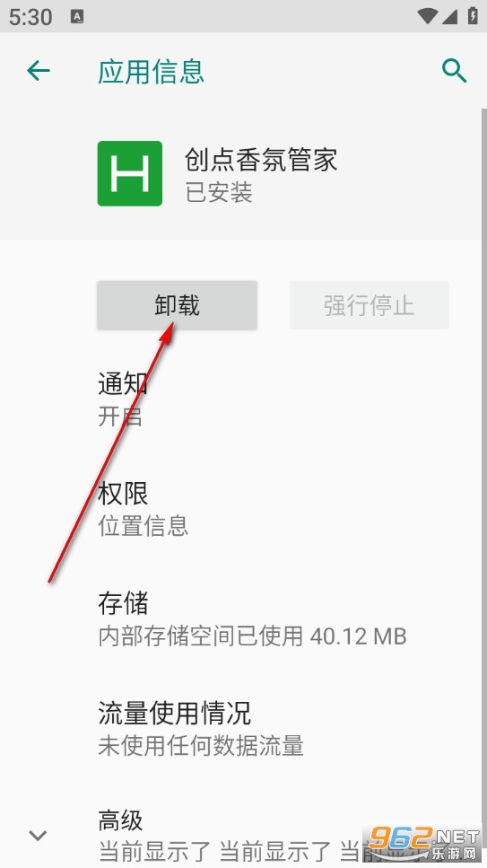
Task: Open search with the magnifier icon
Action: tap(454, 72)
